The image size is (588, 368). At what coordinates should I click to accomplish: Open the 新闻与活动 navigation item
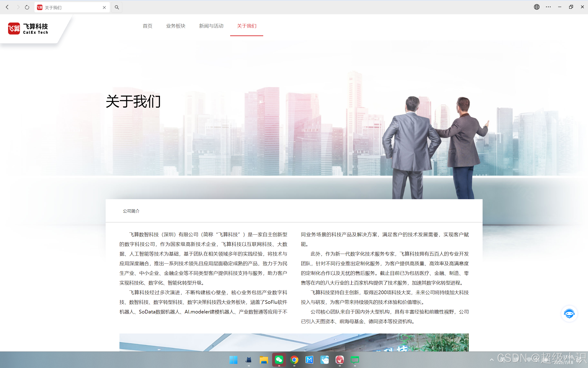(211, 26)
